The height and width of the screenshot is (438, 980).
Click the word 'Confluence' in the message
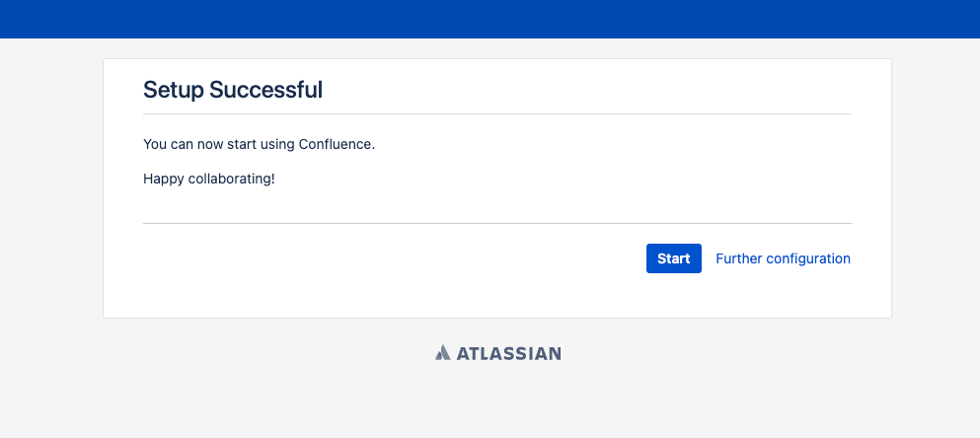click(337, 144)
